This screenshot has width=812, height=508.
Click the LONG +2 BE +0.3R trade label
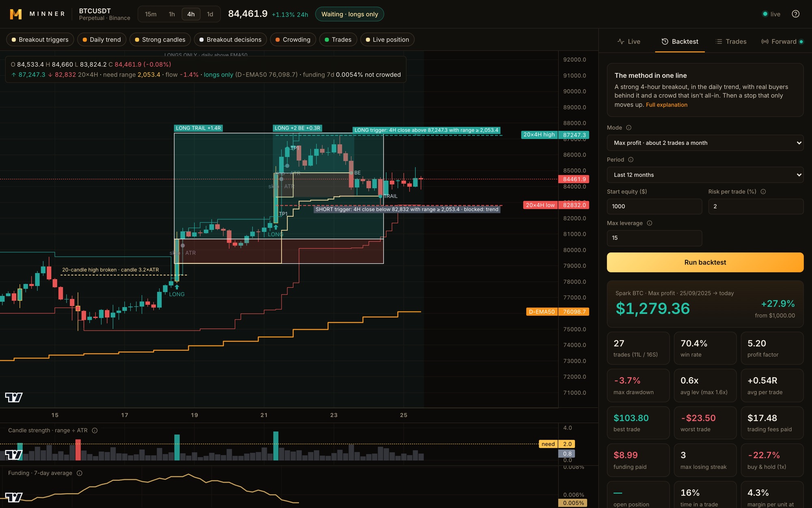click(x=298, y=128)
